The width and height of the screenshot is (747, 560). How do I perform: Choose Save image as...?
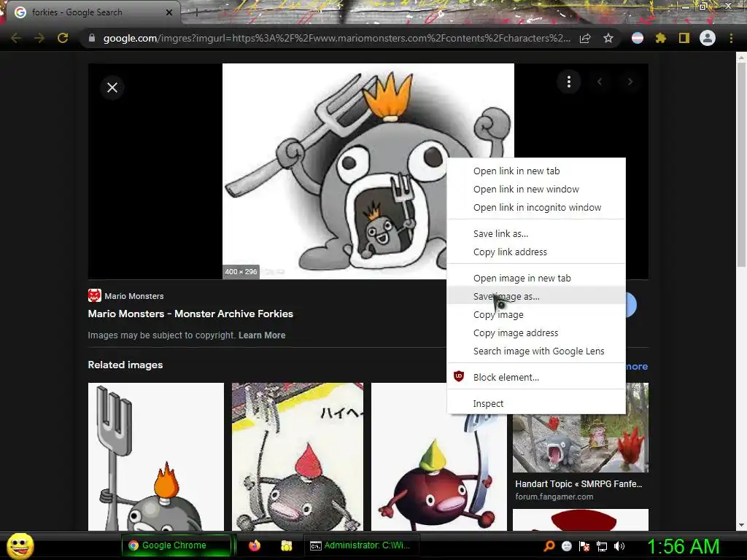536,296
